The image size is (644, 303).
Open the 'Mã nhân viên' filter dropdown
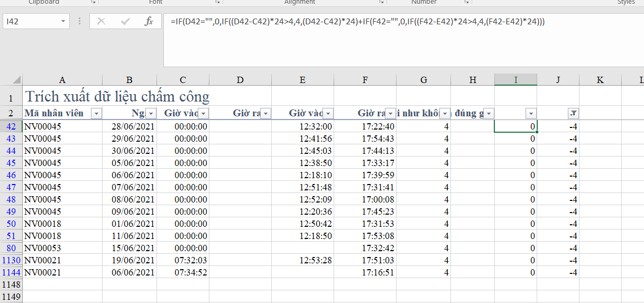pyautogui.click(x=96, y=113)
